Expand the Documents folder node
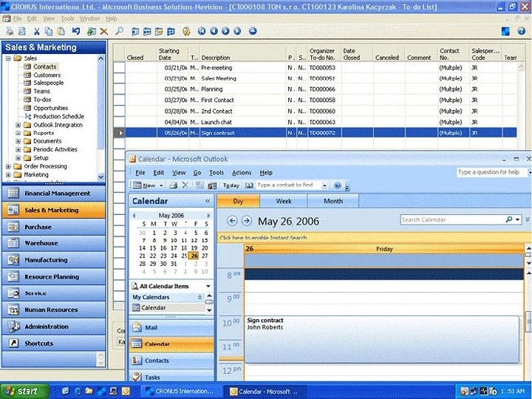Viewport: 532px width, 399px height. [x=18, y=141]
